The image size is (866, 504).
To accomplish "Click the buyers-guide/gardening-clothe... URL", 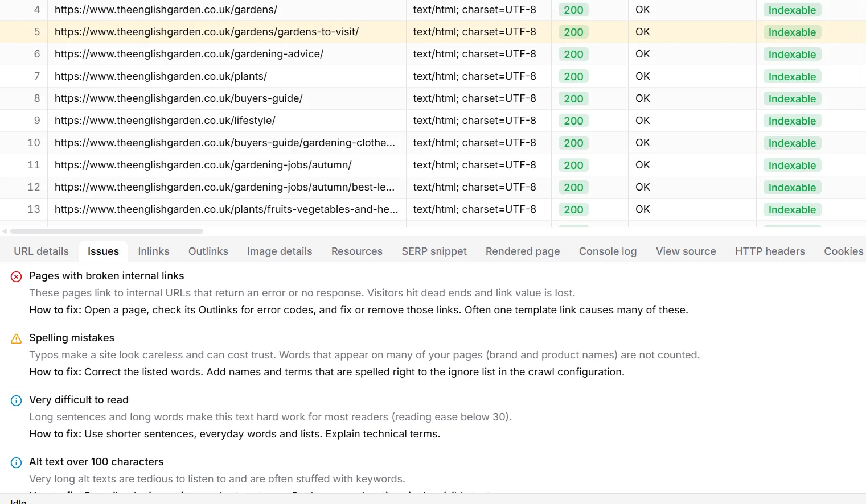I will pos(224,143).
